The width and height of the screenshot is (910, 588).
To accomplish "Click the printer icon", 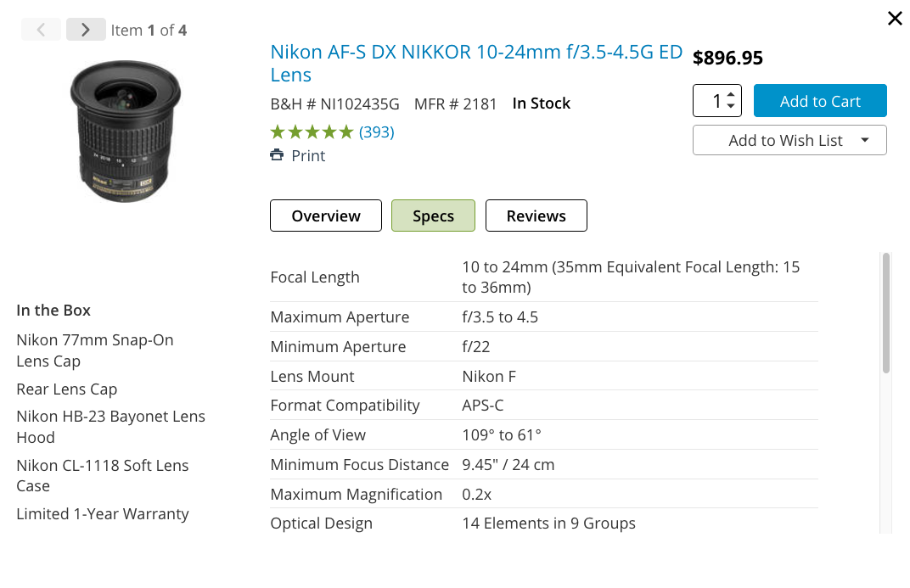I will 277,155.
